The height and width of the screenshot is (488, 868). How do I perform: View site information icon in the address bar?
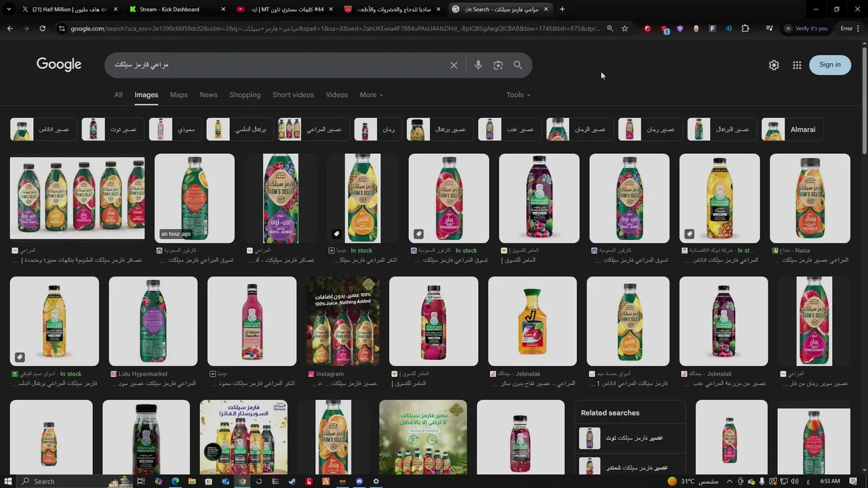(x=62, y=28)
